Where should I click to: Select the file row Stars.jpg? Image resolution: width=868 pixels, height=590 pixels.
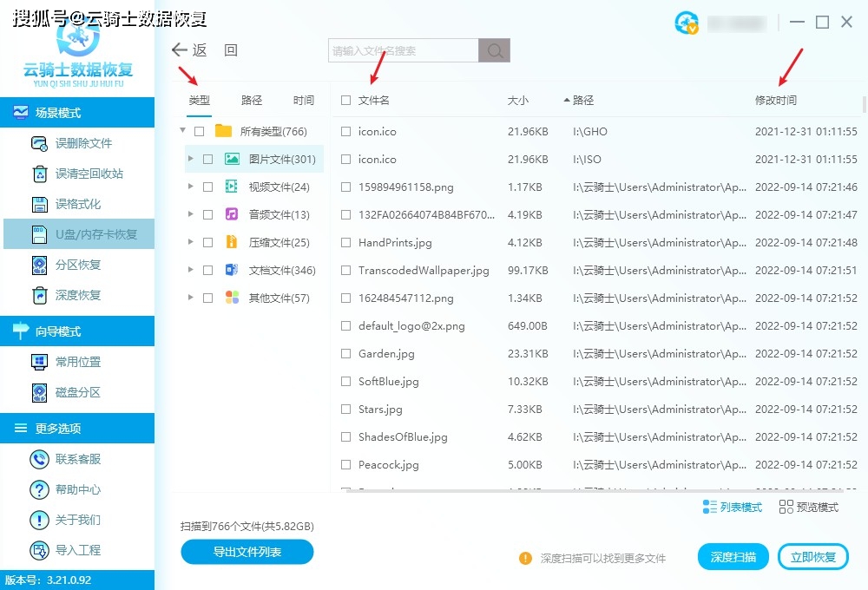[x=599, y=409]
